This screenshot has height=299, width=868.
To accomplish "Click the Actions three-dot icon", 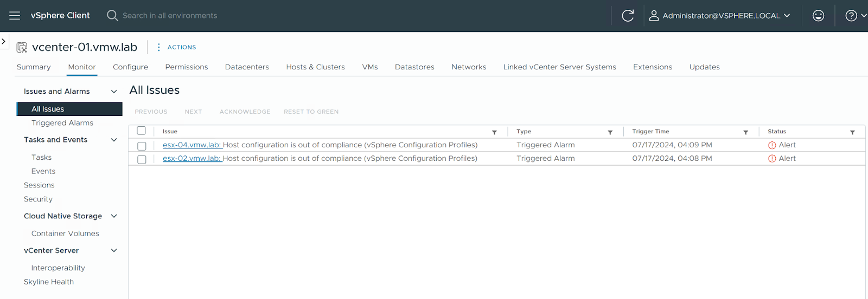I will pos(158,47).
